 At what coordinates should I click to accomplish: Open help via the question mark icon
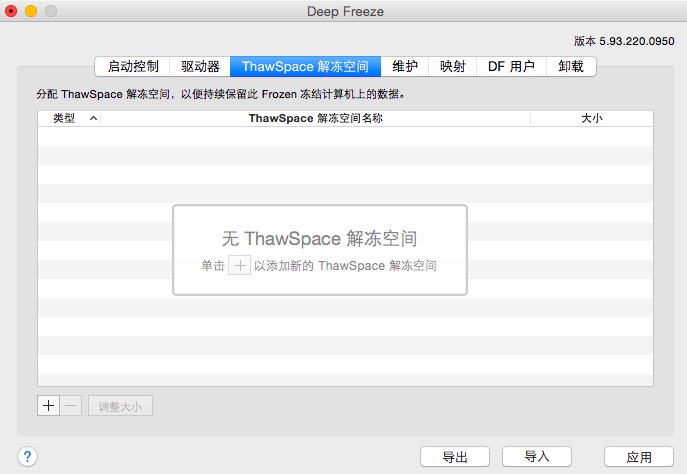(x=27, y=457)
